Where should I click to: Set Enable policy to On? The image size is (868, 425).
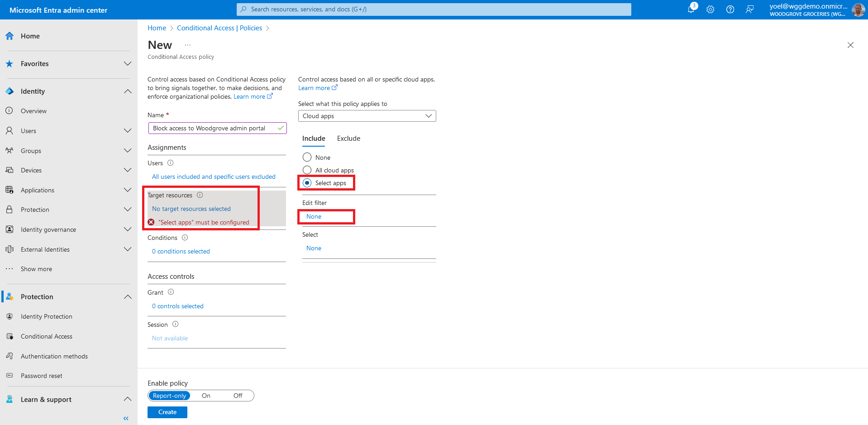(x=206, y=396)
